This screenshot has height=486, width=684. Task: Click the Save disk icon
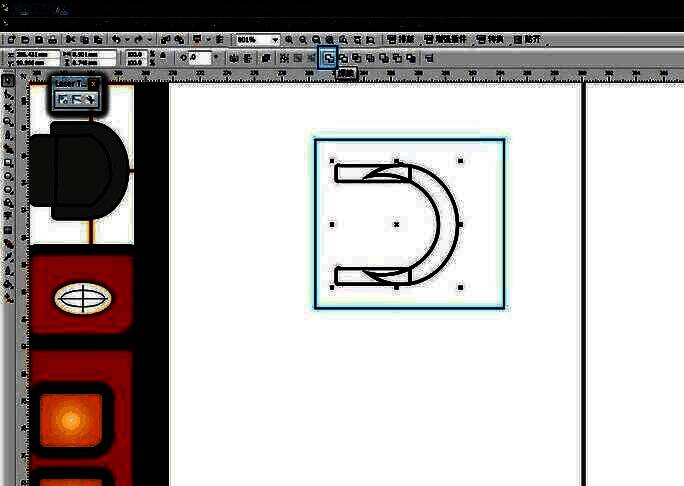coord(37,39)
